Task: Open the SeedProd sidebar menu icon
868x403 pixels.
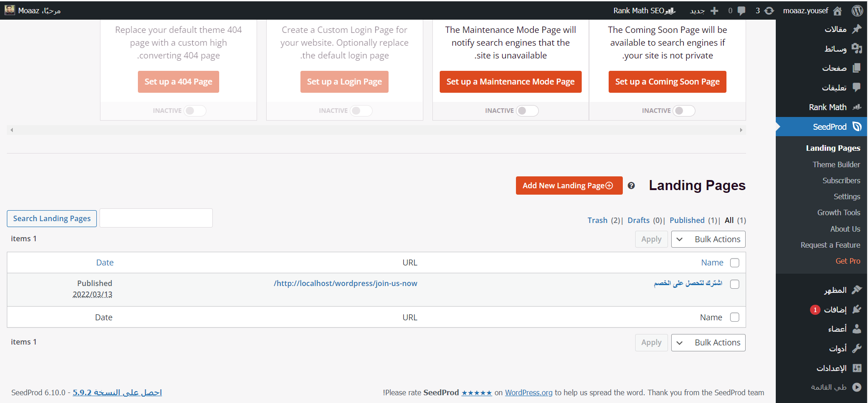Action: click(857, 127)
